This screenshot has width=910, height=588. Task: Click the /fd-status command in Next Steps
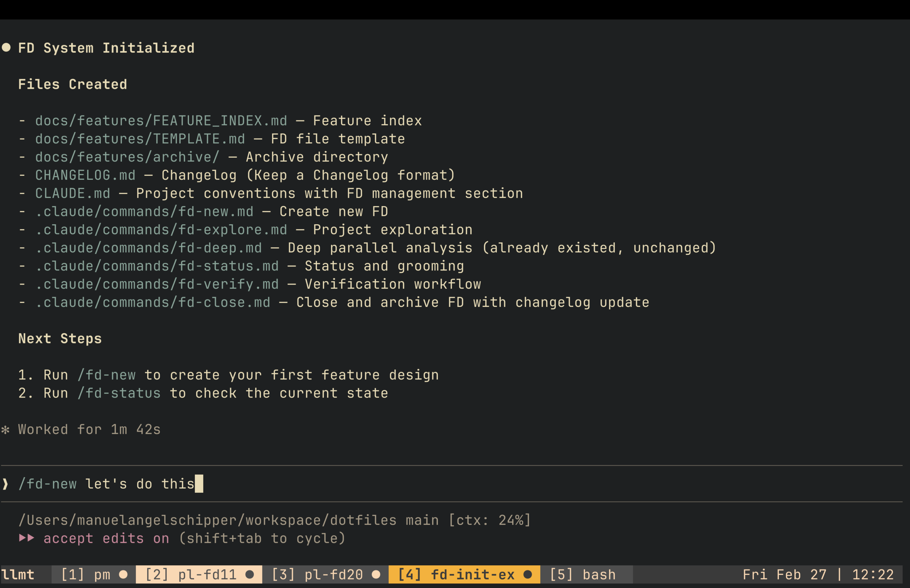(x=119, y=393)
